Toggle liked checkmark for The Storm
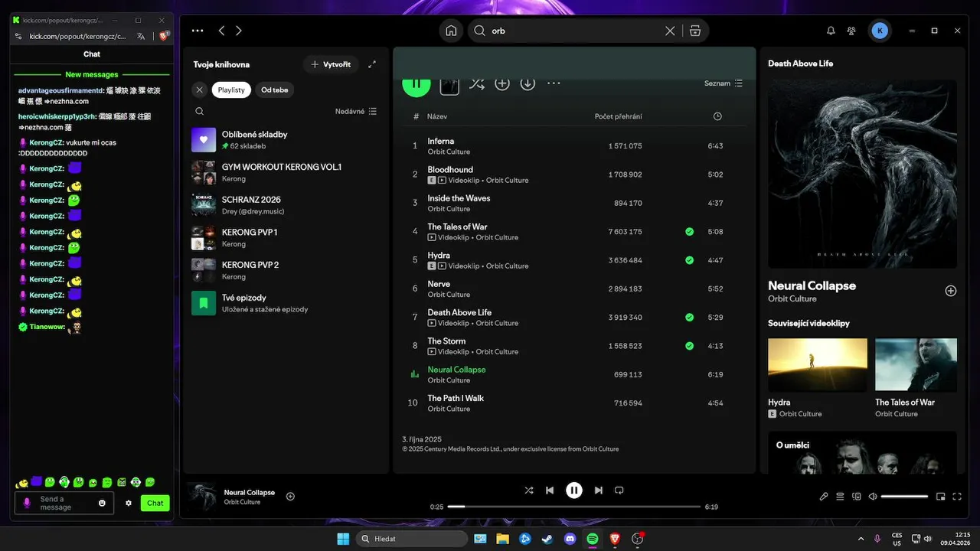The height and width of the screenshot is (551, 980). click(690, 346)
